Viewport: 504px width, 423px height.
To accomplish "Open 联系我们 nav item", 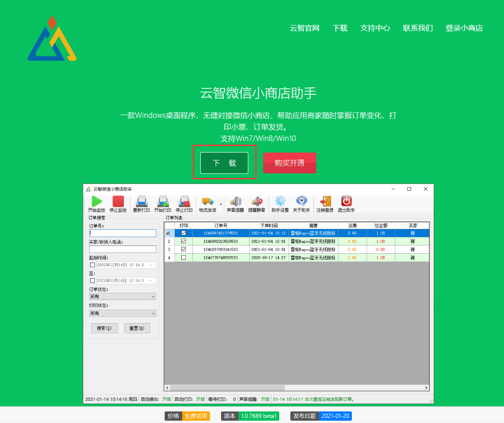I will pyautogui.click(x=418, y=28).
